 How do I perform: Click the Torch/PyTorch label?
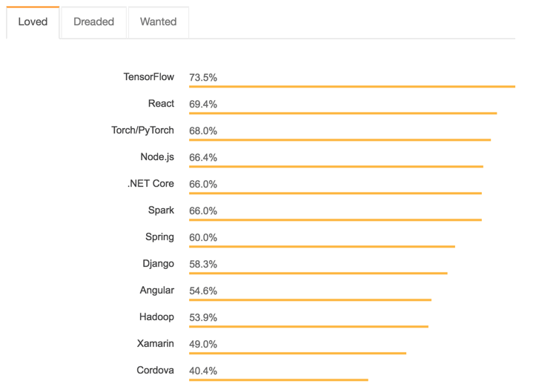click(142, 130)
